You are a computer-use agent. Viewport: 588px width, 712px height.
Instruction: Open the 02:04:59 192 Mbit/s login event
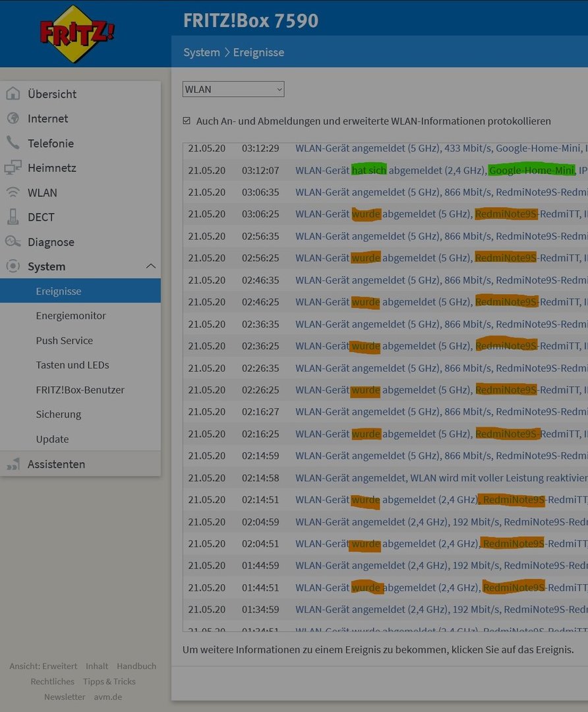[x=386, y=522]
